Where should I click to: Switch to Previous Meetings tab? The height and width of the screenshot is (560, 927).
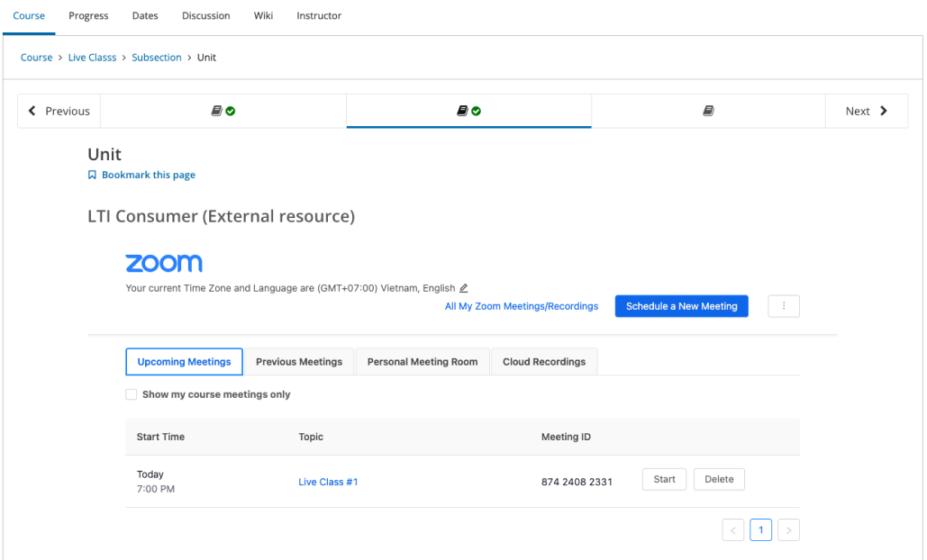tap(299, 362)
